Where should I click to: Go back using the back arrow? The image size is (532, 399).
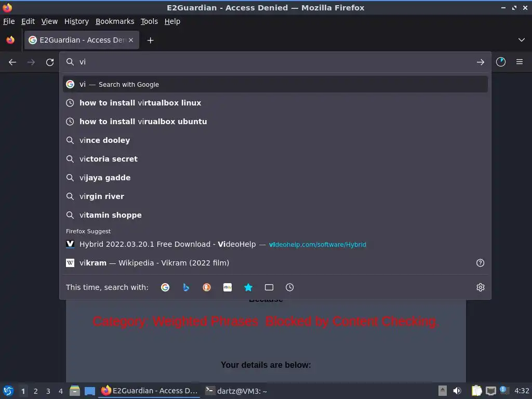click(x=12, y=62)
